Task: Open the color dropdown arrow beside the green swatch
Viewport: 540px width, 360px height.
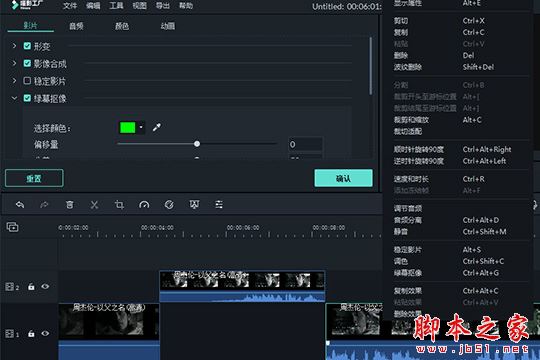Action: click(141, 127)
